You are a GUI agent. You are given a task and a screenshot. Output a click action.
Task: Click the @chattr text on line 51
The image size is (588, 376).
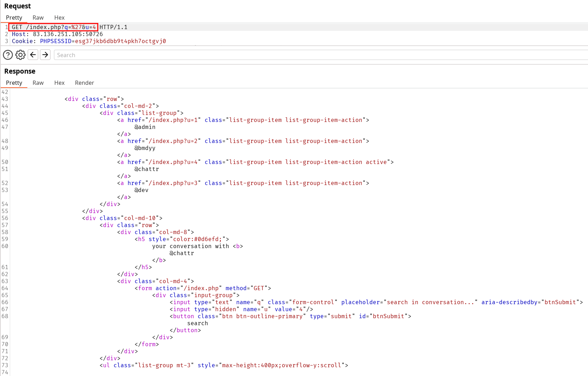click(146, 169)
